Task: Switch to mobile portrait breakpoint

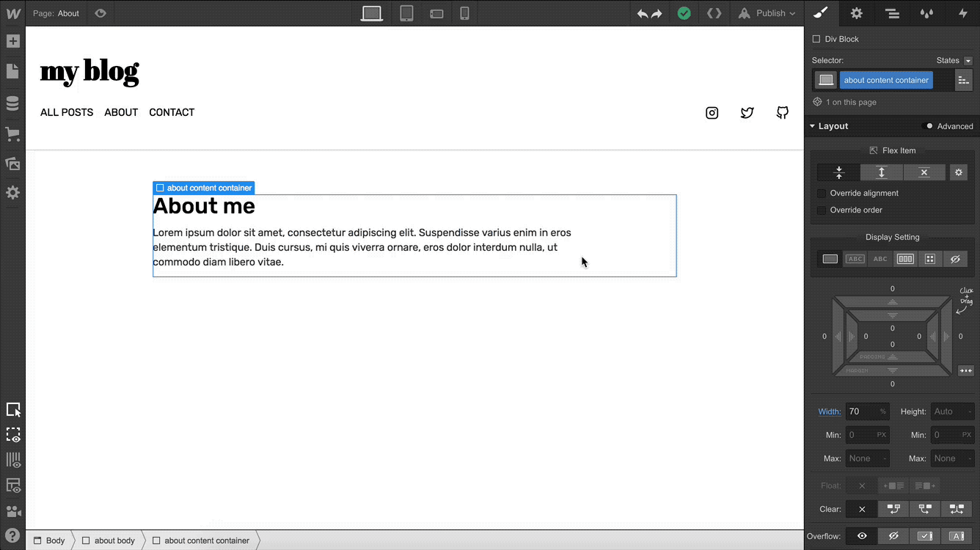Action: [464, 13]
